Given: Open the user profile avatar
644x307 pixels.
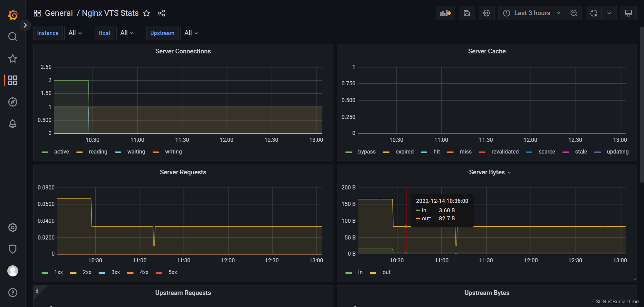Looking at the screenshot, I should (13, 271).
